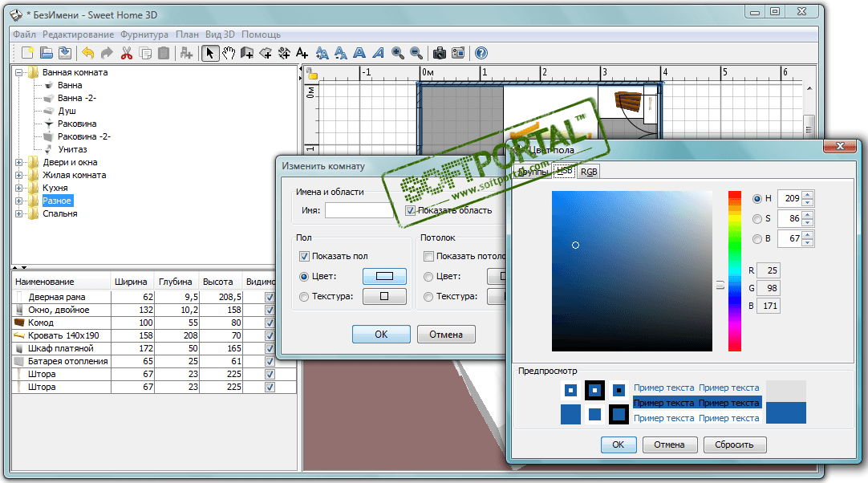
Task: Increase H value with stepper up arrow
Action: point(808,194)
